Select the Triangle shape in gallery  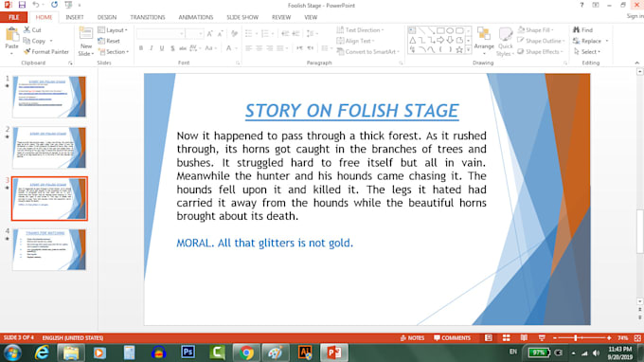(x=412, y=40)
